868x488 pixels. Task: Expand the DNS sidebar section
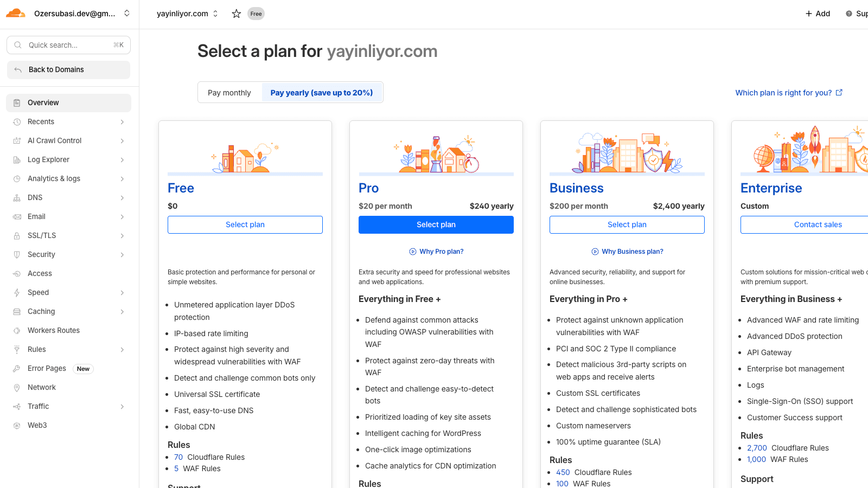point(122,198)
